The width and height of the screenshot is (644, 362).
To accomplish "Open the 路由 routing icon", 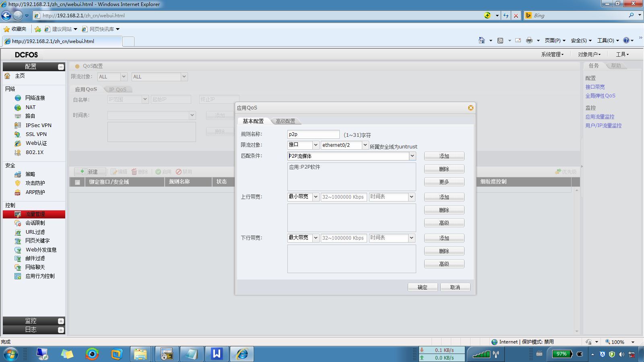I will click(x=18, y=116).
